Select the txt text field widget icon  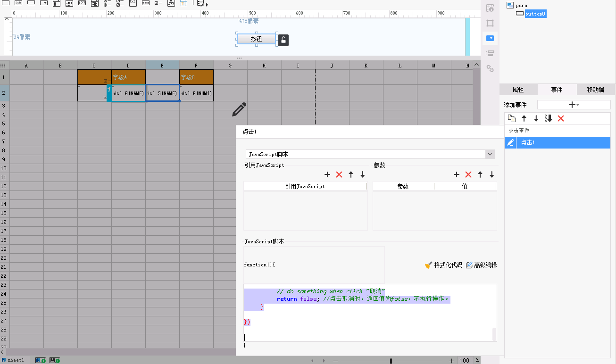coord(133,3)
